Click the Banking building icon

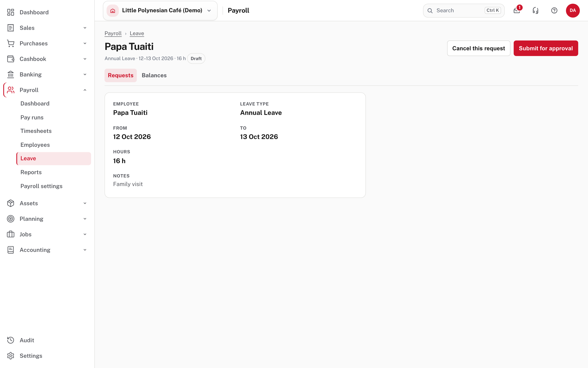click(x=10, y=74)
